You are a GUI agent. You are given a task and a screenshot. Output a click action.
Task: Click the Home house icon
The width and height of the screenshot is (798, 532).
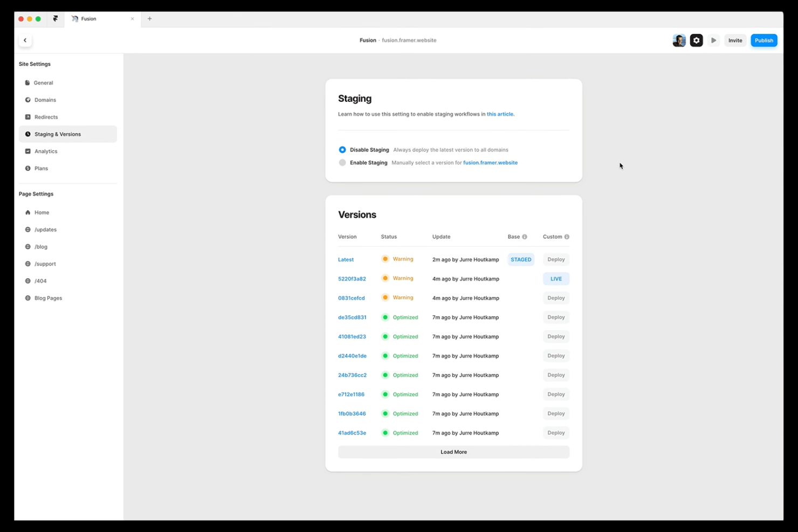tap(27, 212)
